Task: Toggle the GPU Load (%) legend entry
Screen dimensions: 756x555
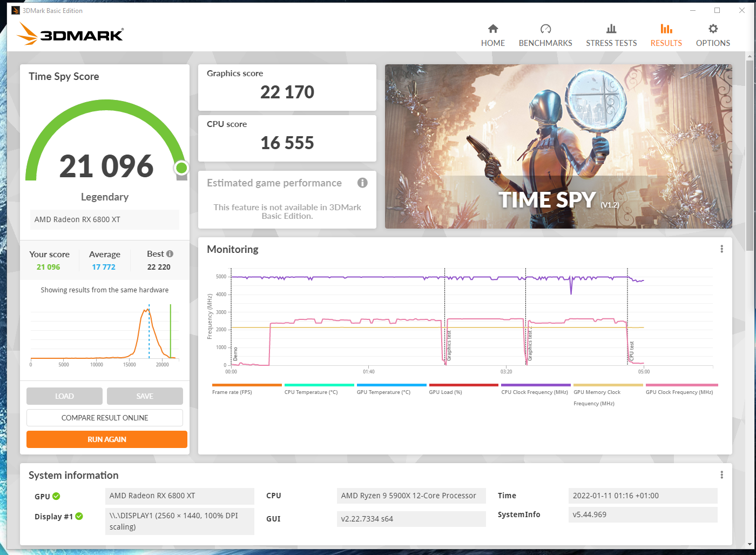Action: tap(463, 390)
